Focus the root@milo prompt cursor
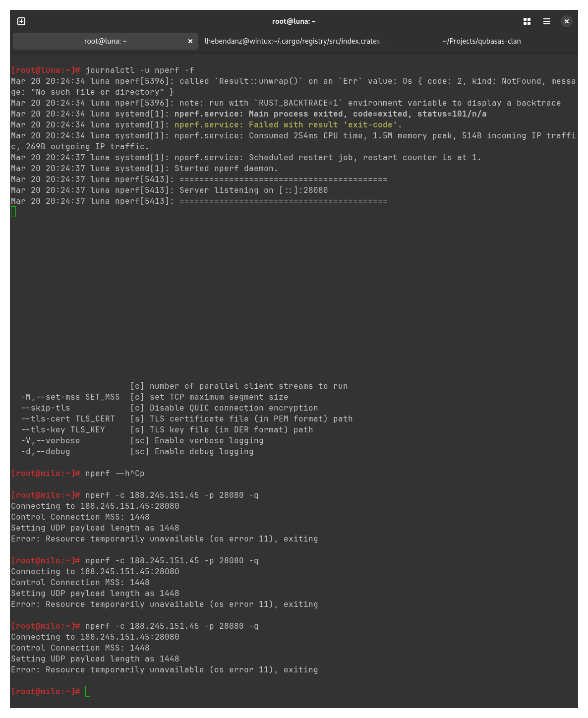This screenshot has height=718, width=588. (88, 691)
